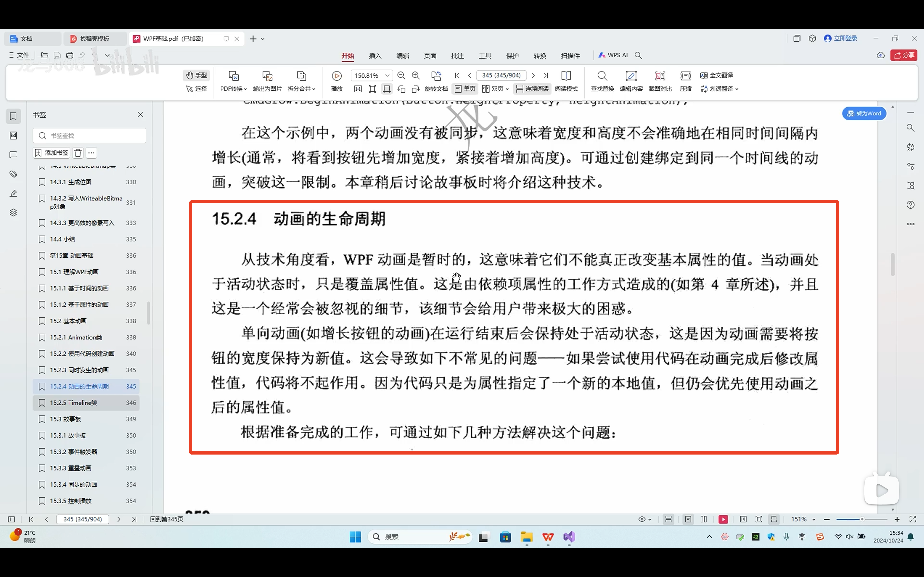Open the Insert ribbon tab
Screen dimensions: 924x577
(375, 56)
